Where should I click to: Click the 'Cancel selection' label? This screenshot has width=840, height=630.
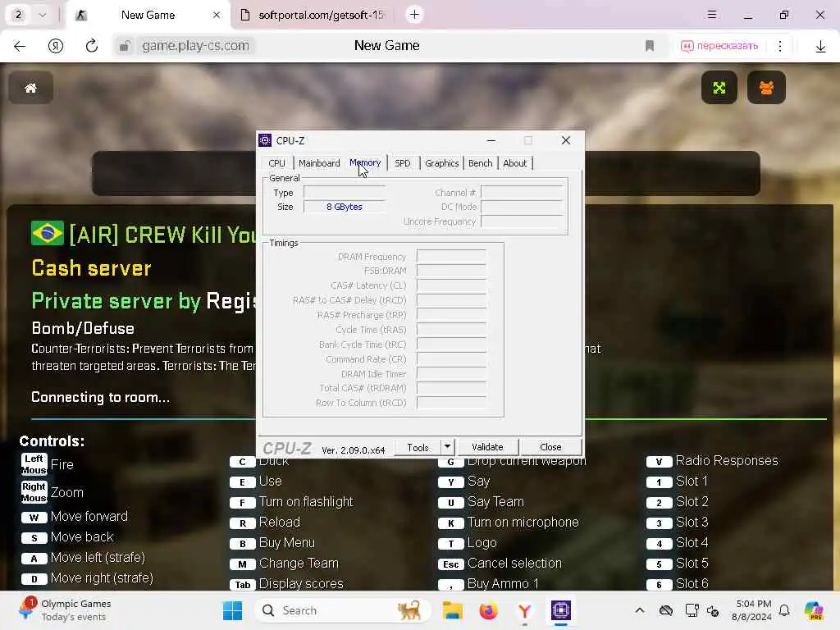tap(514, 563)
